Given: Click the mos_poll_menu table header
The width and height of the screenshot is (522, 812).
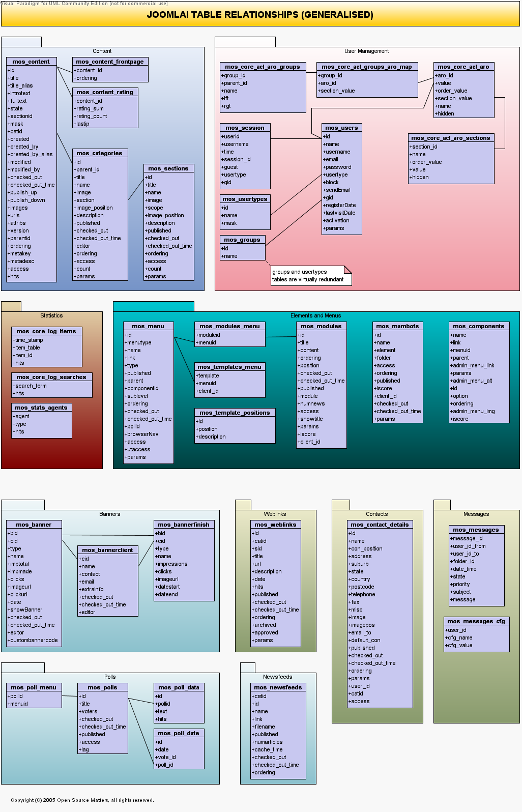Looking at the screenshot, I should [x=34, y=687].
